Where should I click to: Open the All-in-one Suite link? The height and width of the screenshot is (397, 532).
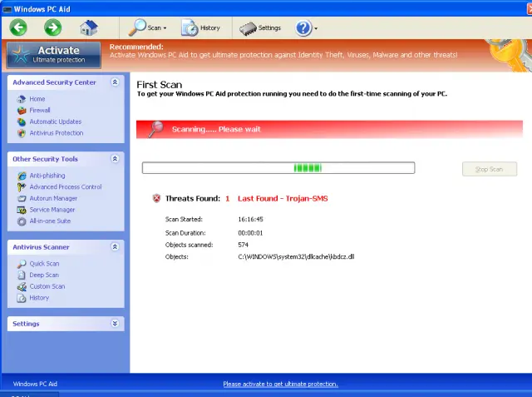coord(50,221)
